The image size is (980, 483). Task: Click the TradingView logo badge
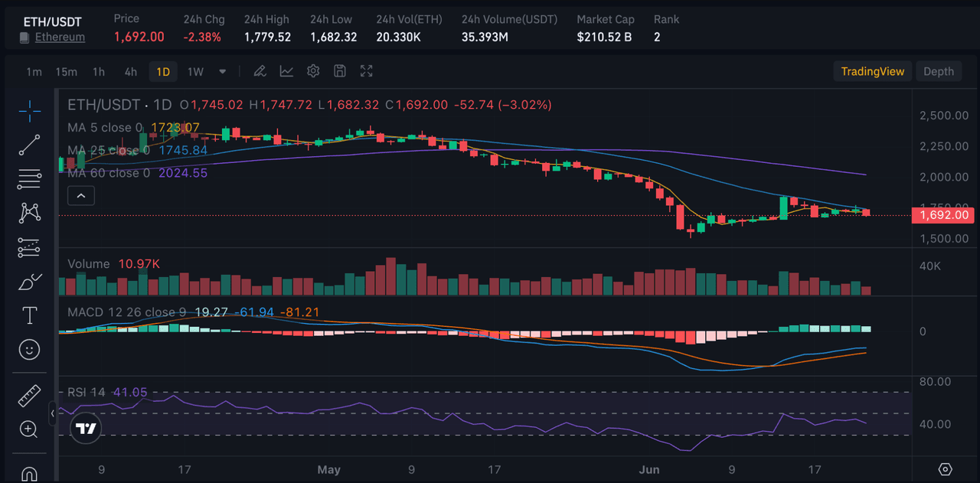tap(87, 429)
